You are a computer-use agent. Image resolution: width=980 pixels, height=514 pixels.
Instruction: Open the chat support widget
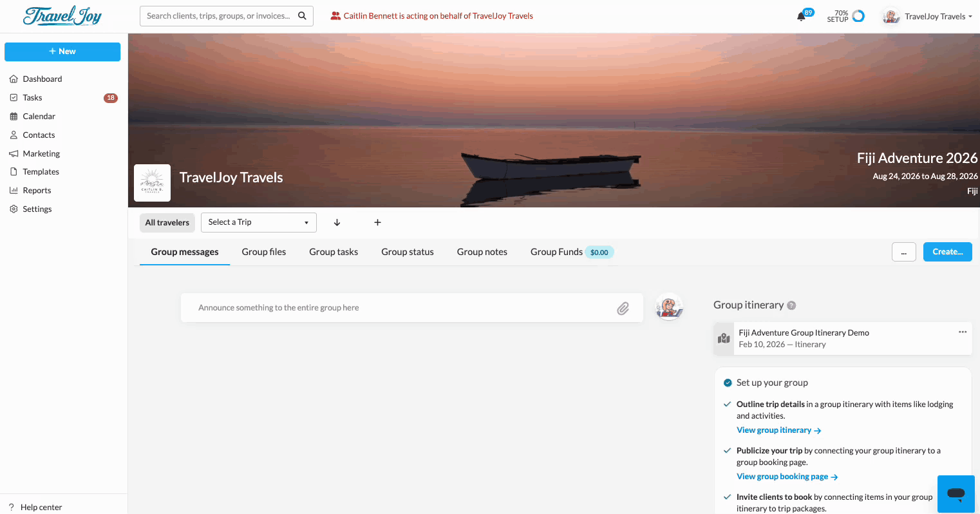[956, 494]
